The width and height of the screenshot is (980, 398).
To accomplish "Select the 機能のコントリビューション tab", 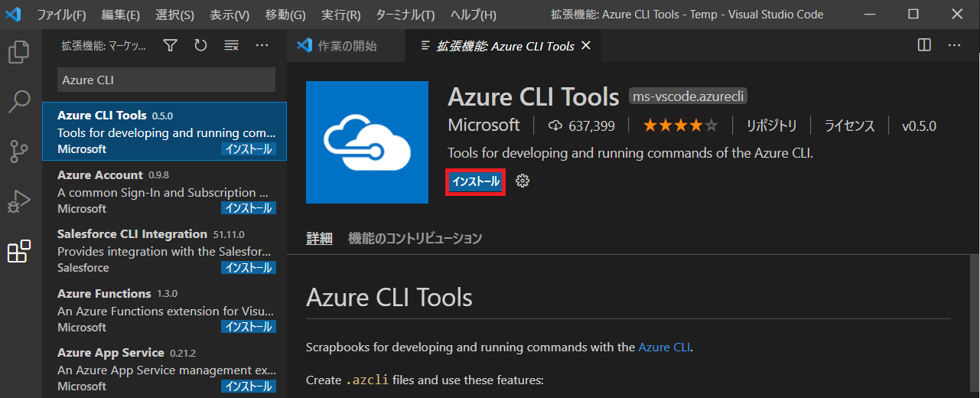I will (415, 239).
